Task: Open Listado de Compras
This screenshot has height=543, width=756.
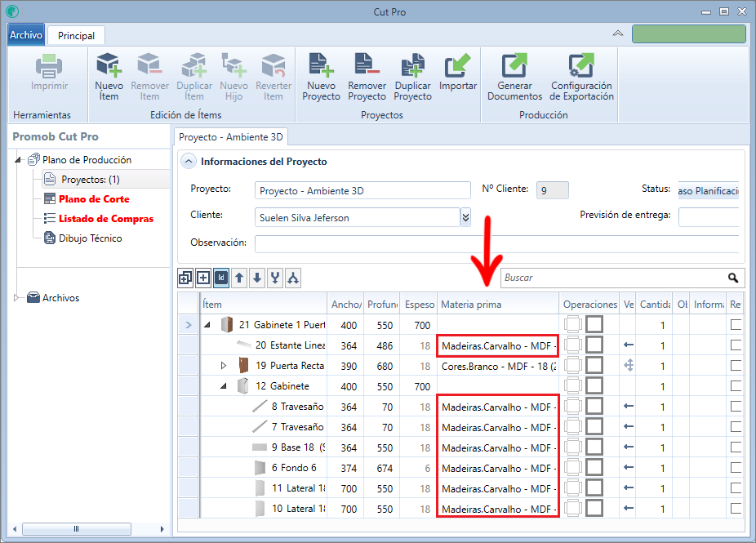Action: coord(106,219)
